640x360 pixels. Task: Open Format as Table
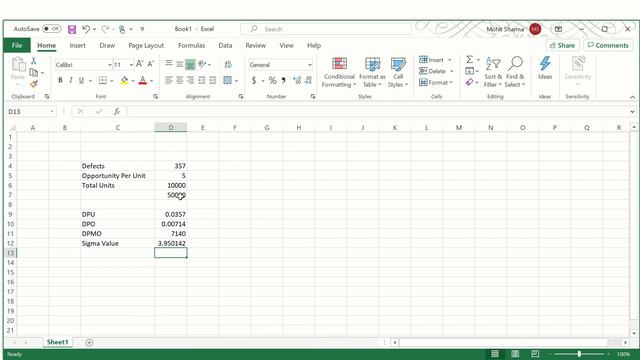pyautogui.click(x=372, y=72)
